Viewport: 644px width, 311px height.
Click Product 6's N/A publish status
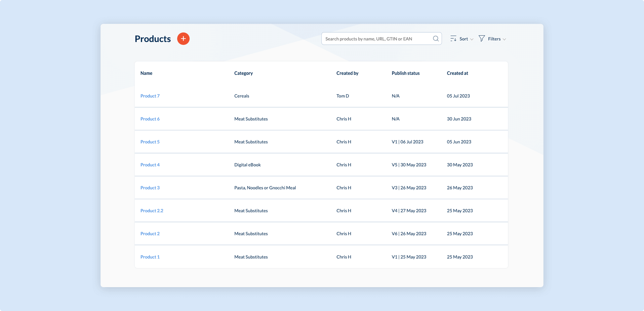tap(396, 119)
